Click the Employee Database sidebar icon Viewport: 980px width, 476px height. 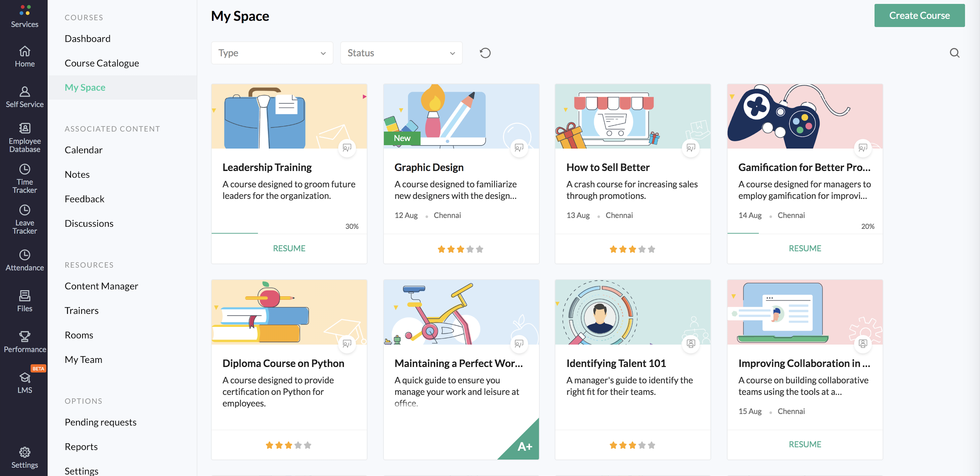(25, 137)
